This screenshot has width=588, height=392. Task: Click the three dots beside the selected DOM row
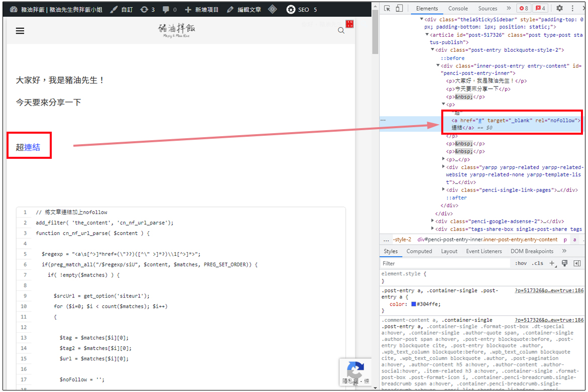(383, 120)
